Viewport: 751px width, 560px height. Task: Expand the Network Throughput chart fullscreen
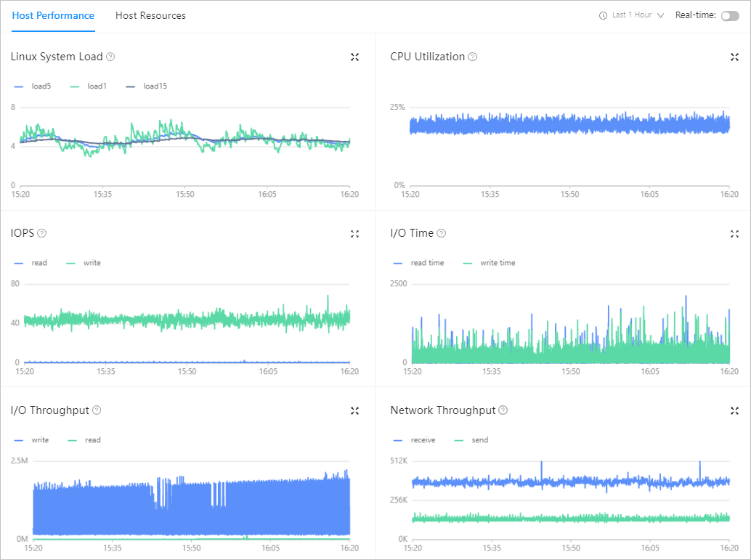coord(734,410)
